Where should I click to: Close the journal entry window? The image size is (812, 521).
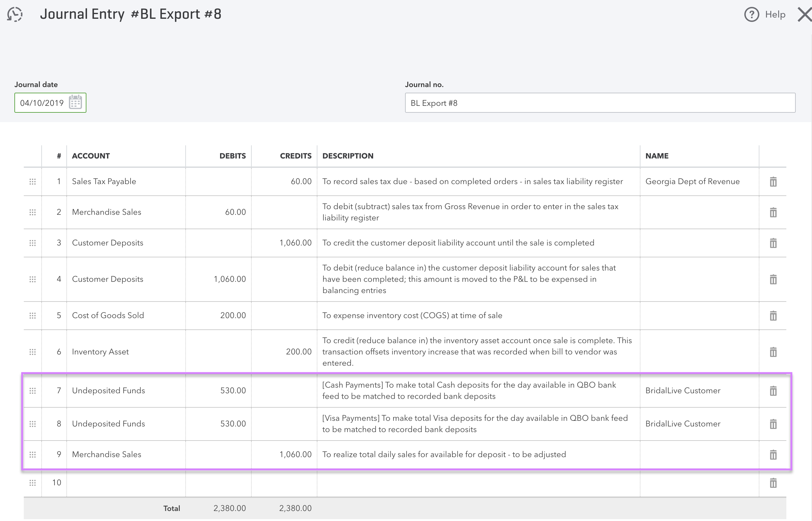click(x=804, y=14)
